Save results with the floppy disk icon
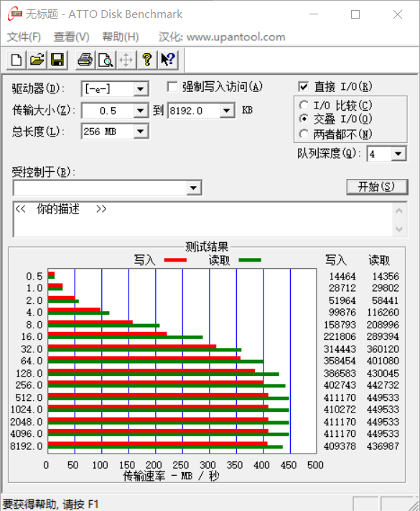This screenshot has height=511, width=420. (x=57, y=60)
